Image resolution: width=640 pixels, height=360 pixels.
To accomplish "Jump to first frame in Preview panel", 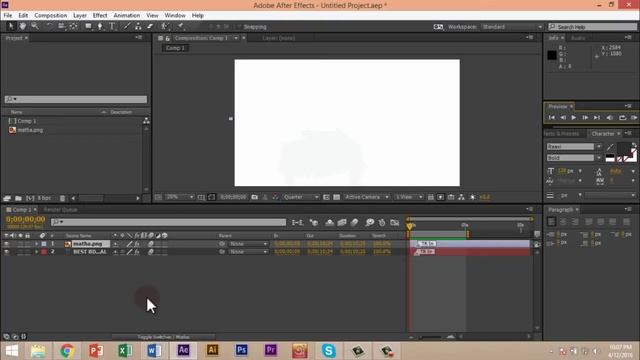I will pyautogui.click(x=551, y=118).
